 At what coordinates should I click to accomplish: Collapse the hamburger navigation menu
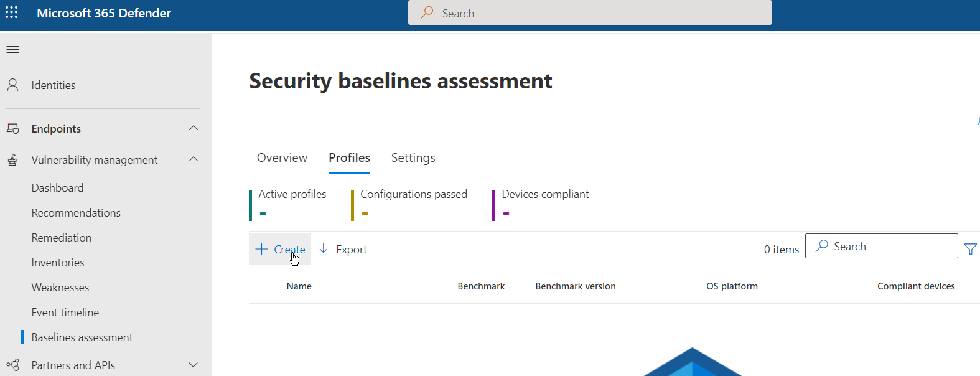tap(12, 49)
